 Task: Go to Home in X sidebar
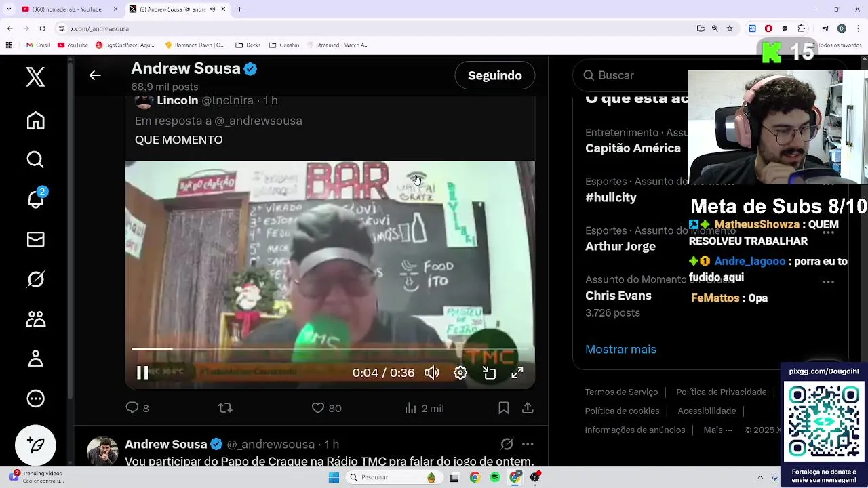tap(35, 121)
